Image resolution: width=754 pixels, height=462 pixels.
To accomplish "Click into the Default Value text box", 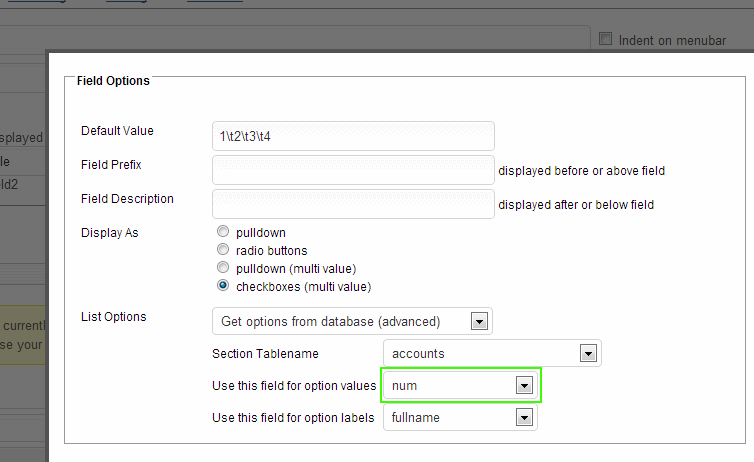I will (353, 135).
